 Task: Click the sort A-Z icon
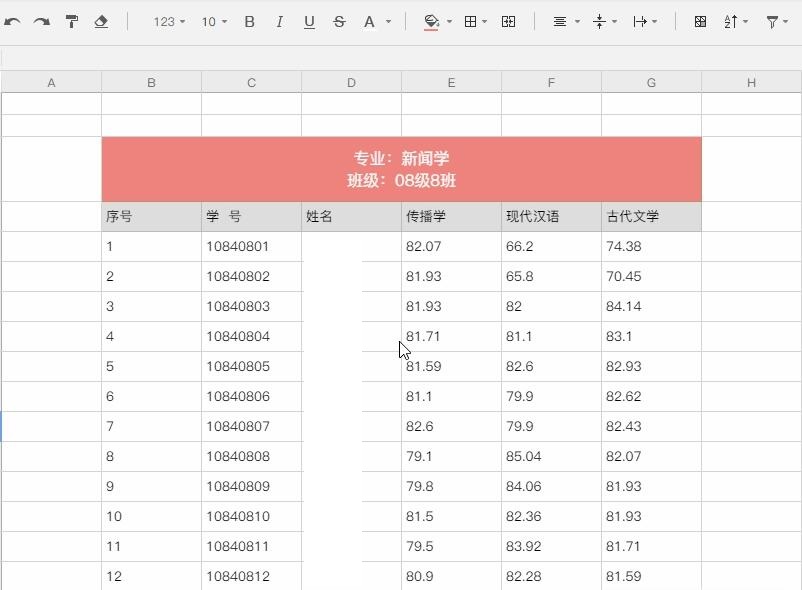pos(731,21)
